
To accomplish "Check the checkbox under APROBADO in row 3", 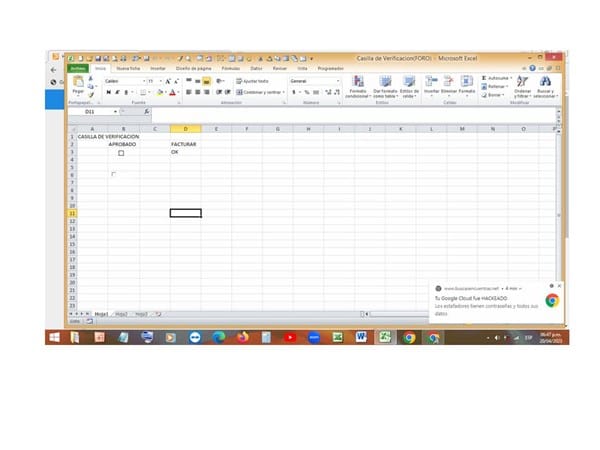I will tap(121, 153).
